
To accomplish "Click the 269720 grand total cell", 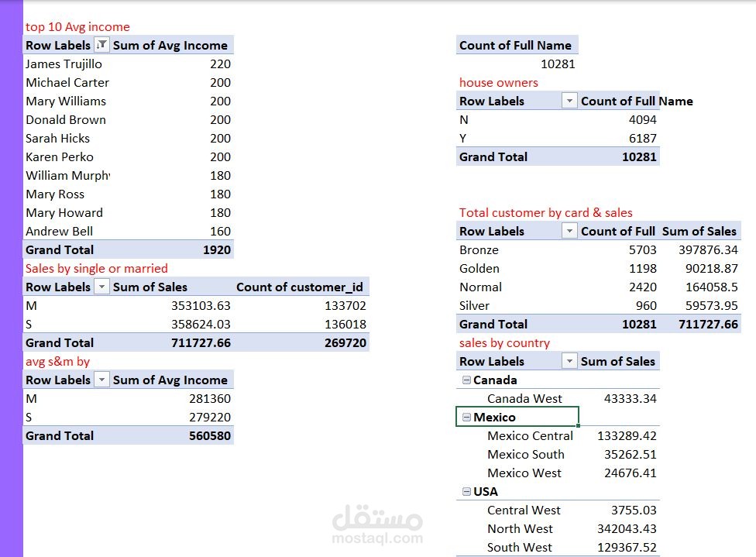I will pos(345,343).
